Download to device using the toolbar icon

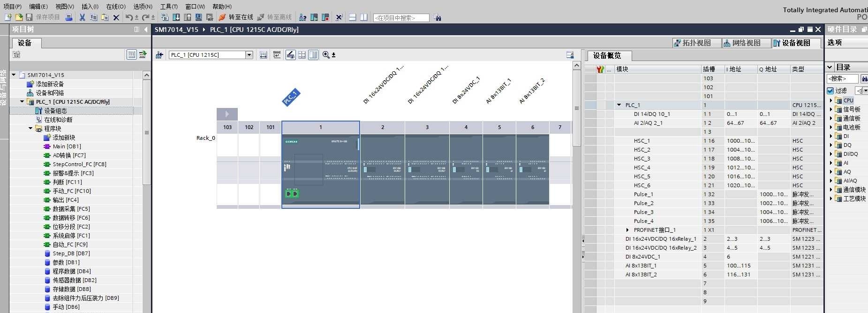pos(176,17)
